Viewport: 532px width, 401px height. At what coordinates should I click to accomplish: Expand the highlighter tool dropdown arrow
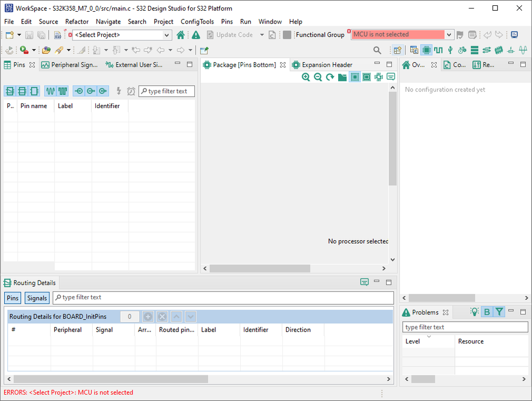point(69,50)
